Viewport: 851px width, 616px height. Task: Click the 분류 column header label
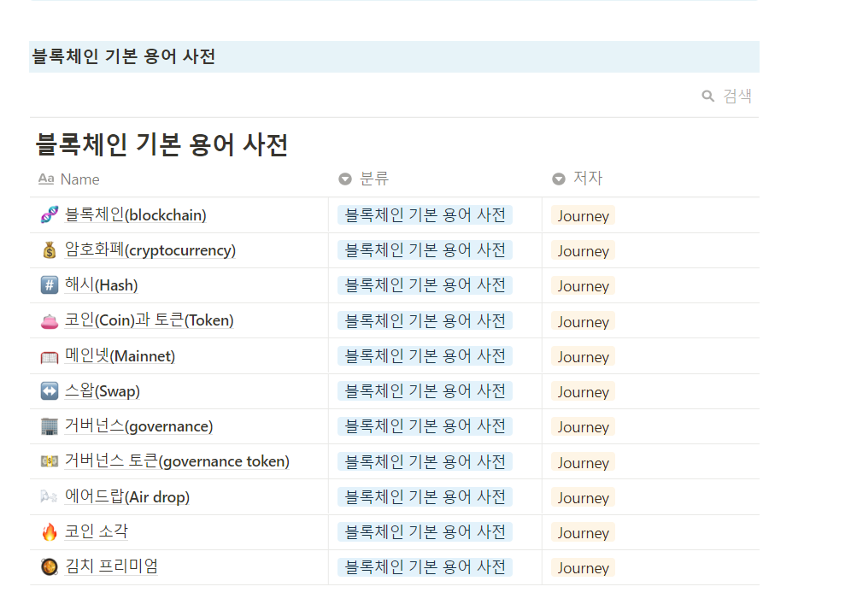[374, 179]
